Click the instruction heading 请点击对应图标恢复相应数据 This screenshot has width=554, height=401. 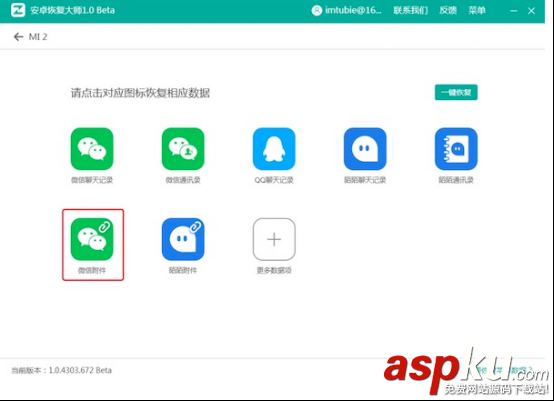click(140, 93)
